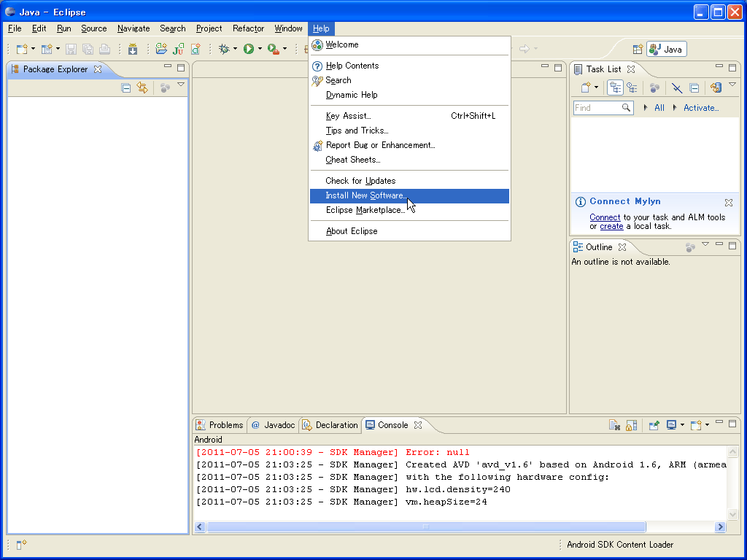Select About Eclipse menu item

point(409,231)
